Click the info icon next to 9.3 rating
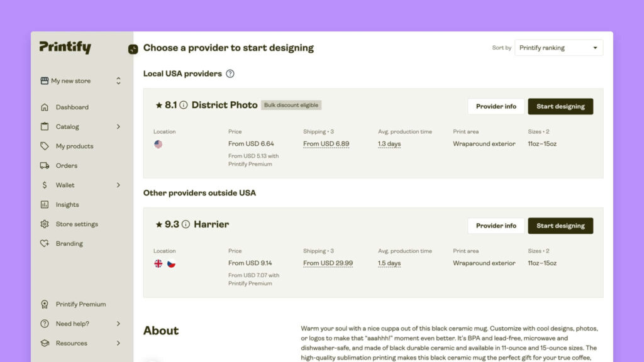 [x=186, y=224]
